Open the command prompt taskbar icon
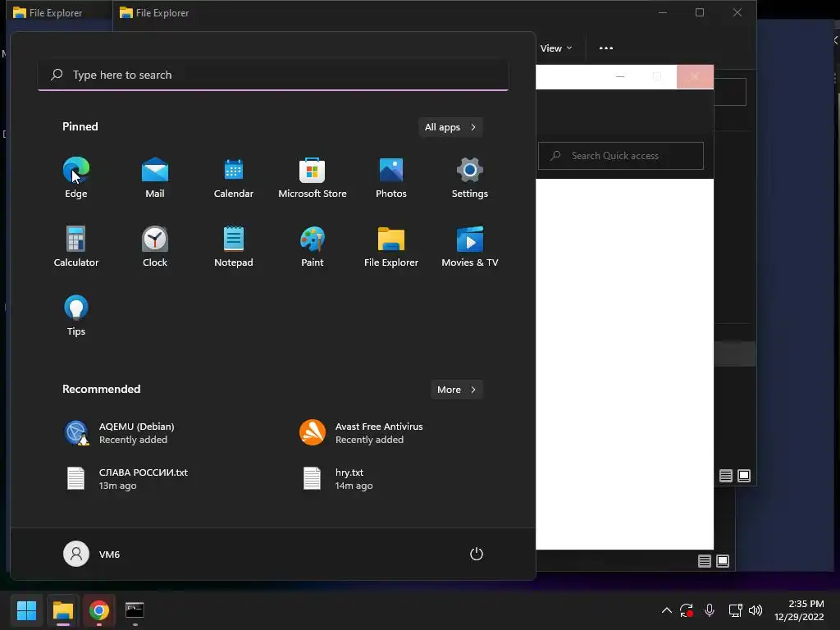The height and width of the screenshot is (630, 840). pos(135,610)
